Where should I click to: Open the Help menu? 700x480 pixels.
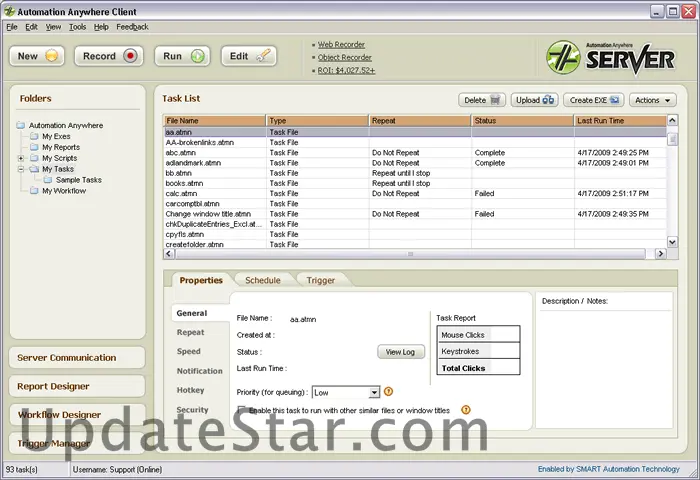point(101,27)
